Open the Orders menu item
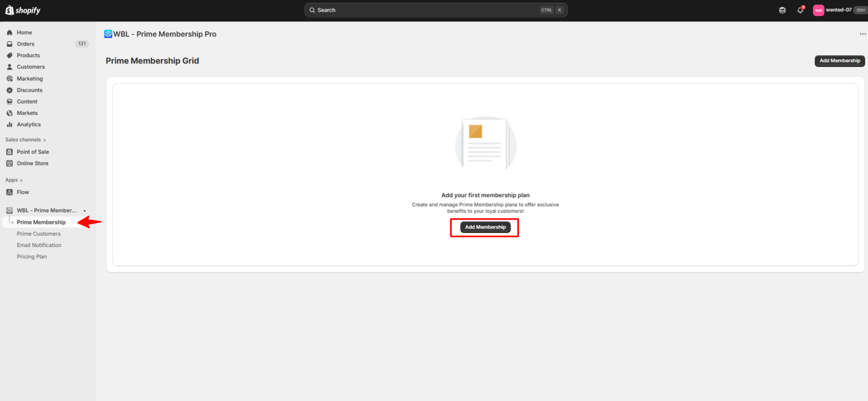The width and height of the screenshot is (868, 401). click(25, 44)
